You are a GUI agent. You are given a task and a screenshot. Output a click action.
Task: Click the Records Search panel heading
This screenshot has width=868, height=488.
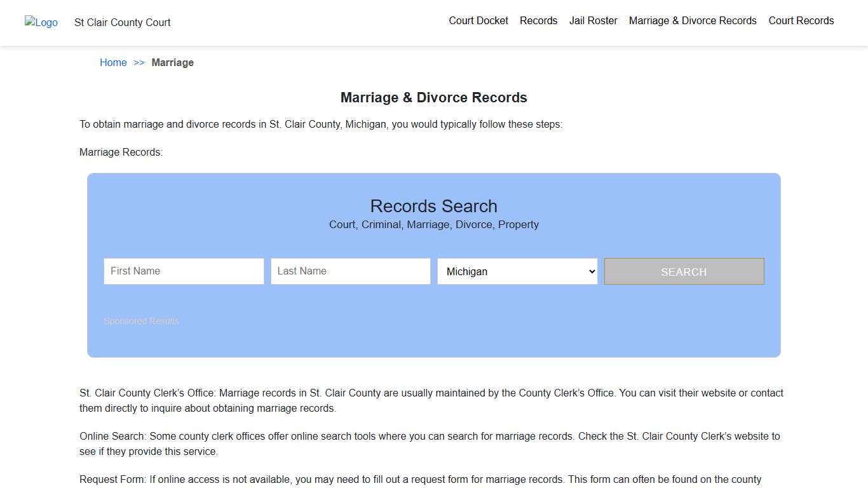click(433, 206)
